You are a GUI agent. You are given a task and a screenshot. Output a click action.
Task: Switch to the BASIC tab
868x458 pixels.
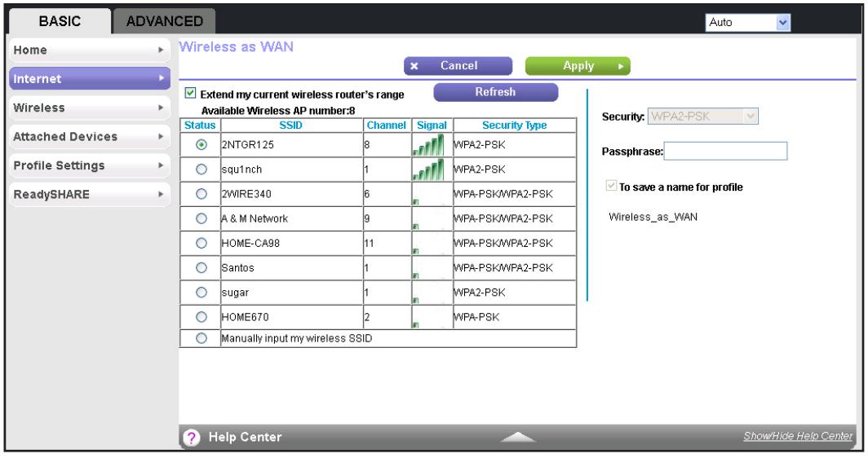point(60,21)
